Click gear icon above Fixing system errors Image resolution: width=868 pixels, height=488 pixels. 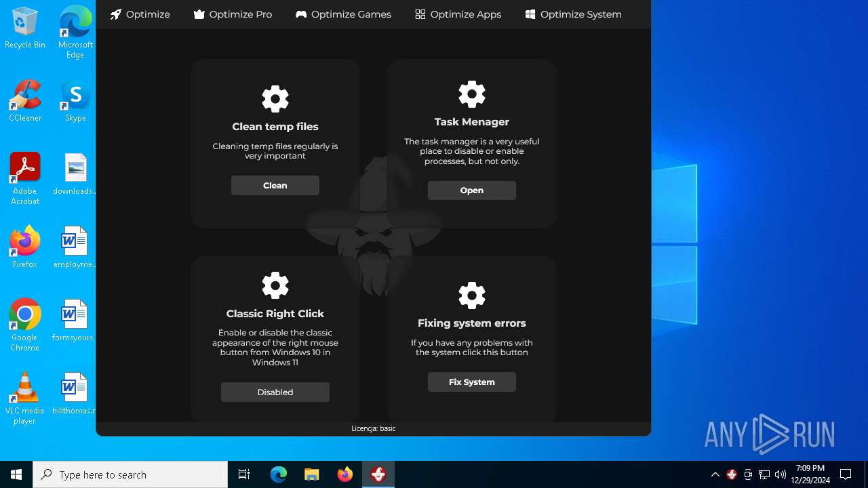pyautogui.click(x=472, y=296)
